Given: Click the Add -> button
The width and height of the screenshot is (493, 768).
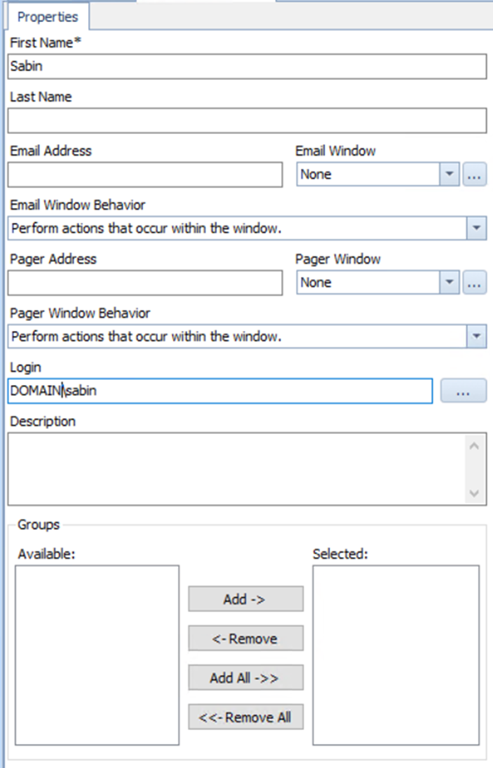Looking at the screenshot, I should click(x=246, y=599).
